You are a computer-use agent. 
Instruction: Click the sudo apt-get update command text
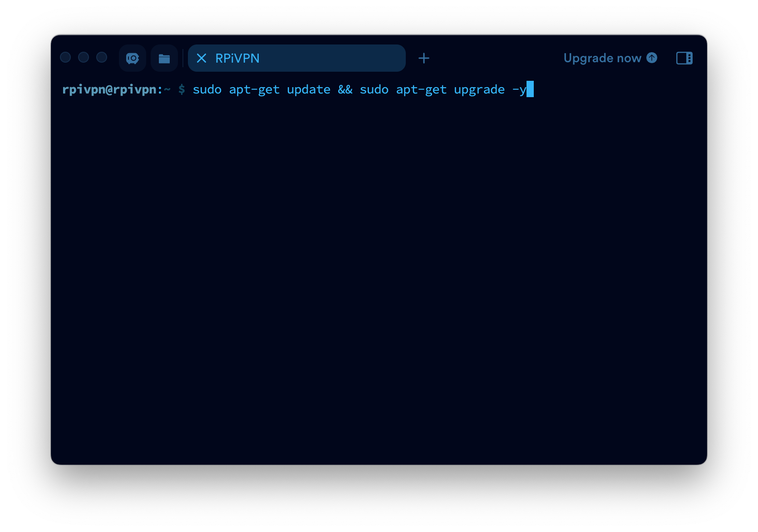[261, 89]
